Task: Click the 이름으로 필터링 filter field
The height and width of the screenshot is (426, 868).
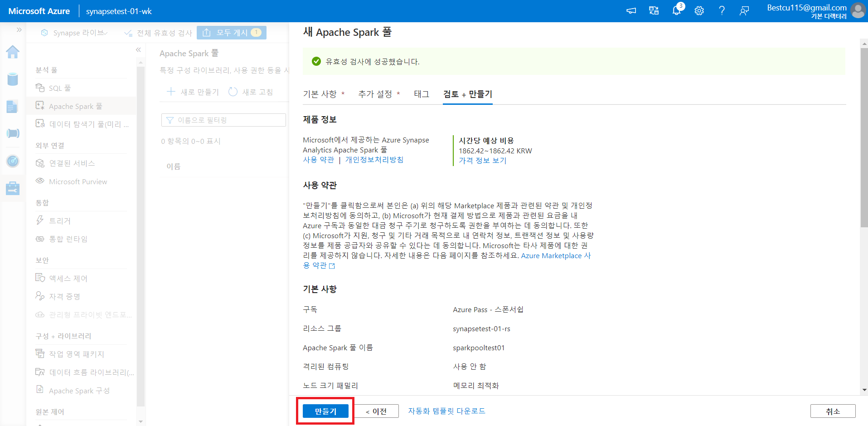Action: tap(223, 120)
